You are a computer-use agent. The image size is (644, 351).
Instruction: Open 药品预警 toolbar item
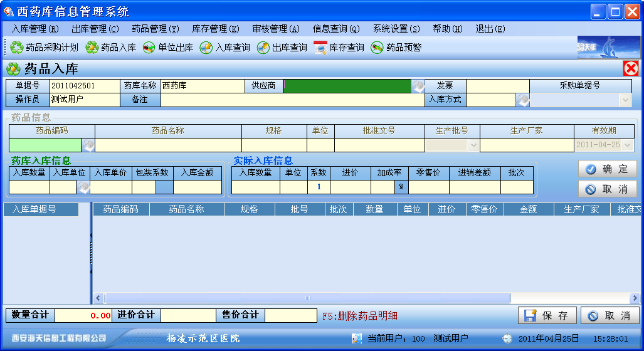(396, 48)
